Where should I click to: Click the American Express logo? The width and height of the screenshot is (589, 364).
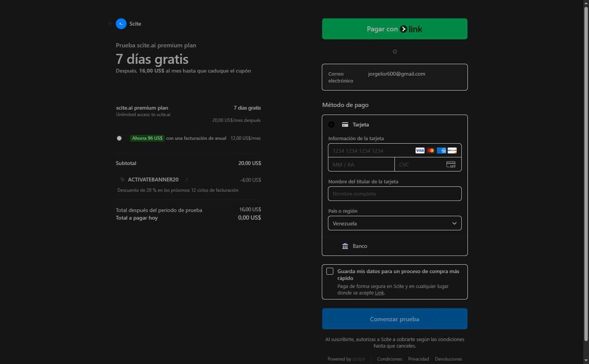(x=441, y=150)
